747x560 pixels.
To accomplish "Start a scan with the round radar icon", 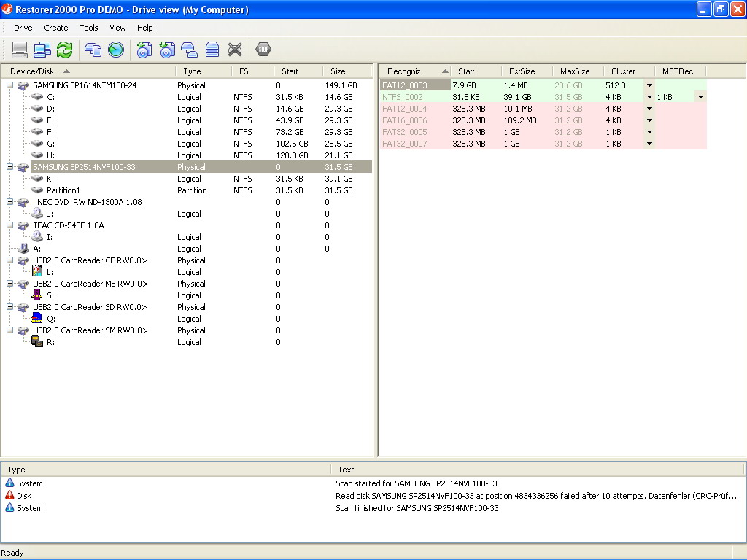I will click(x=116, y=50).
